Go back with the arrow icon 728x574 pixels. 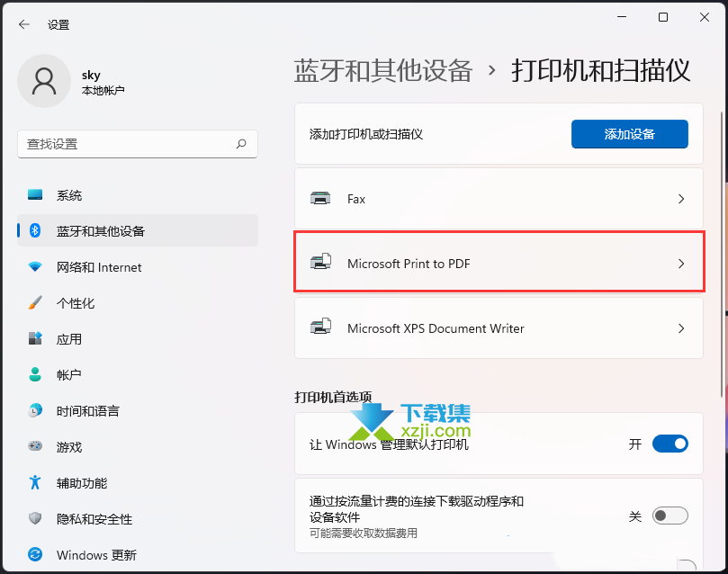coord(24,24)
